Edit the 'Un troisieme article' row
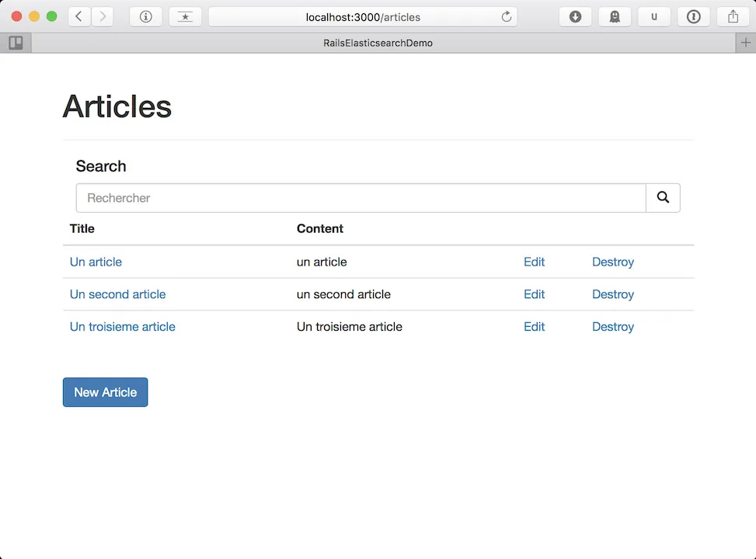This screenshot has height=559, width=756. (535, 326)
